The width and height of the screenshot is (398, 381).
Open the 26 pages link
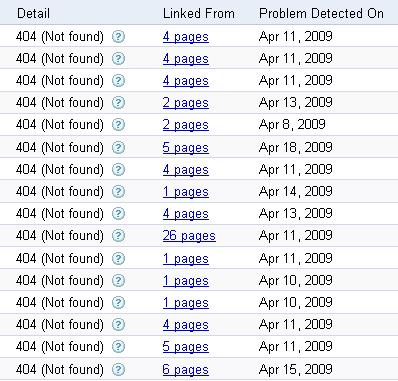tap(189, 236)
